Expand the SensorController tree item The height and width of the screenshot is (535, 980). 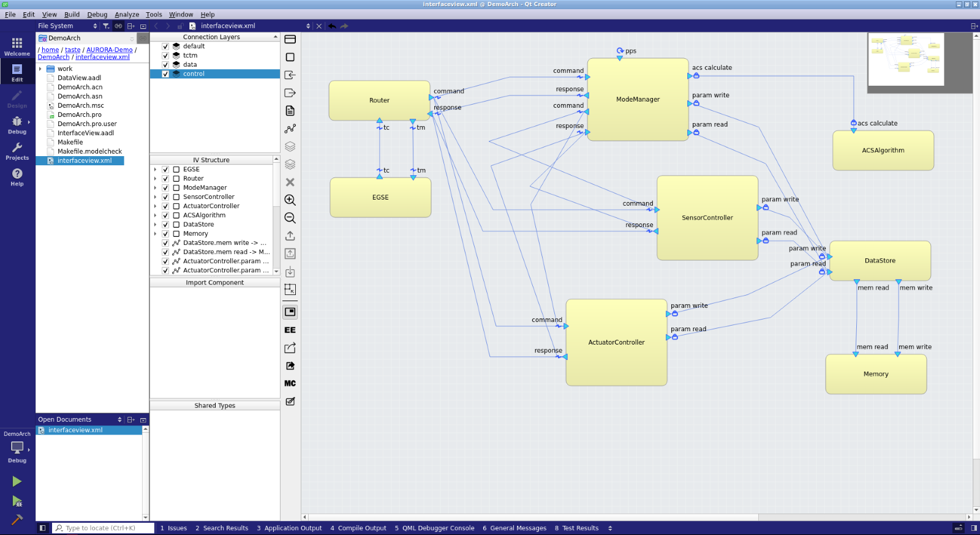(x=155, y=197)
